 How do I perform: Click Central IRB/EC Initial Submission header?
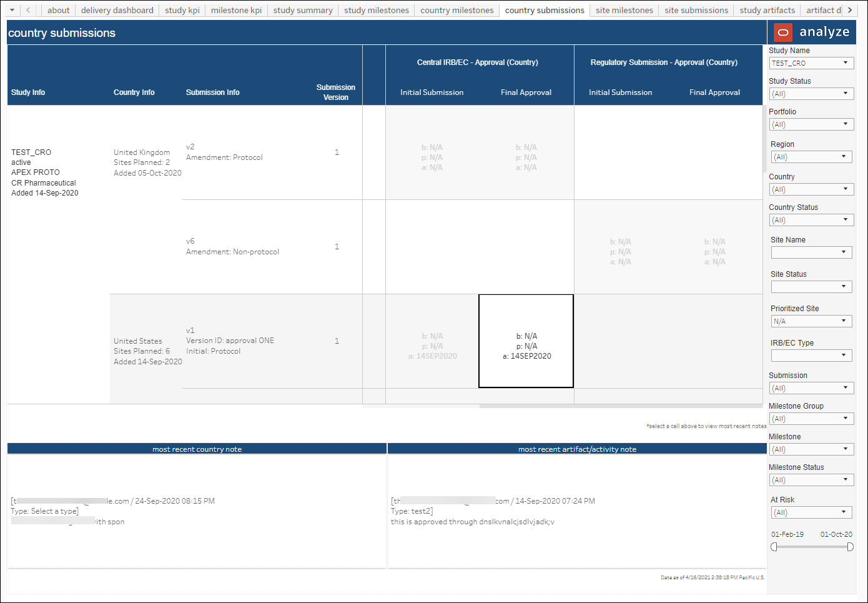432,92
